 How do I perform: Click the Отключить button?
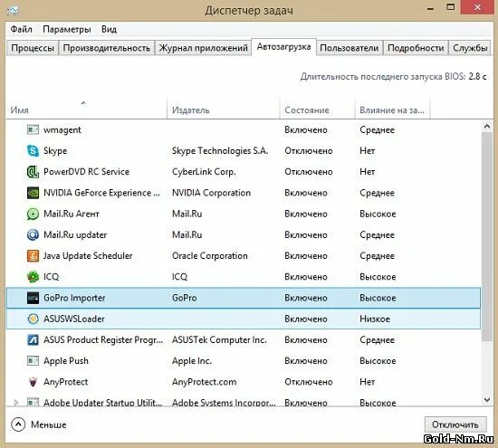[x=455, y=424]
